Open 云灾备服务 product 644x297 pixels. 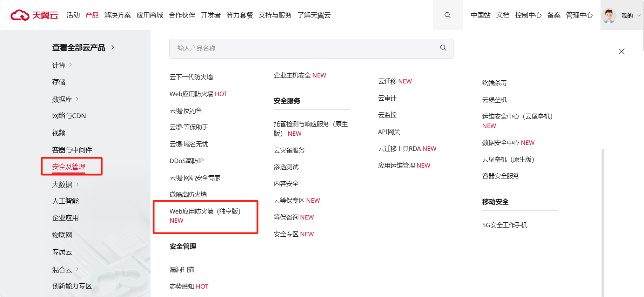(289, 150)
